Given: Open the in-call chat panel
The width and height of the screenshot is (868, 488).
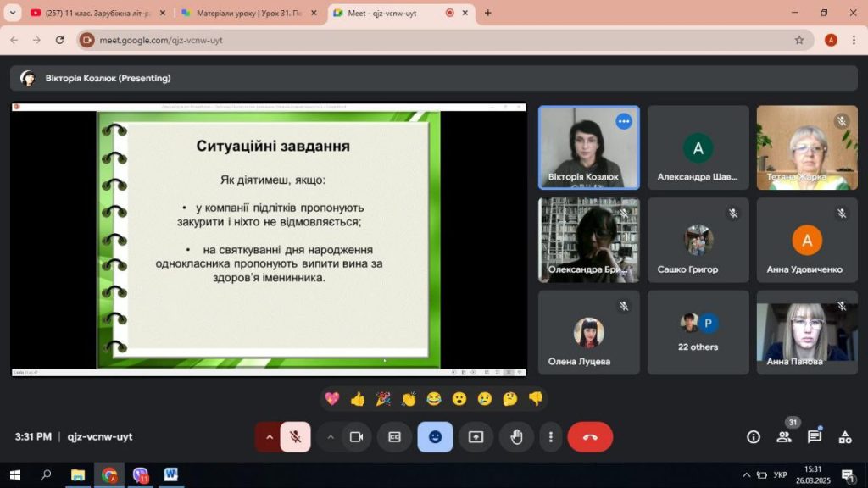Looking at the screenshot, I should [814, 437].
